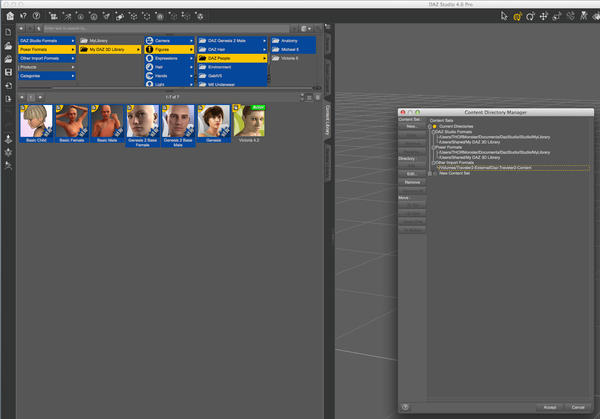Open the Anatomy folder
Image resolution: width=600 pixels, height=419 pixels.
[x=293, y=41]
